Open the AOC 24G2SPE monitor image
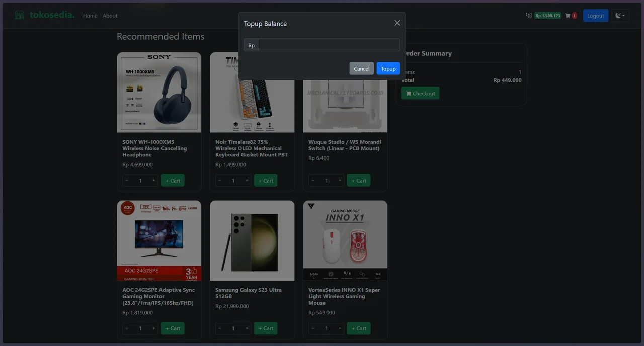The image size is (644, 346). coord(159,240)
